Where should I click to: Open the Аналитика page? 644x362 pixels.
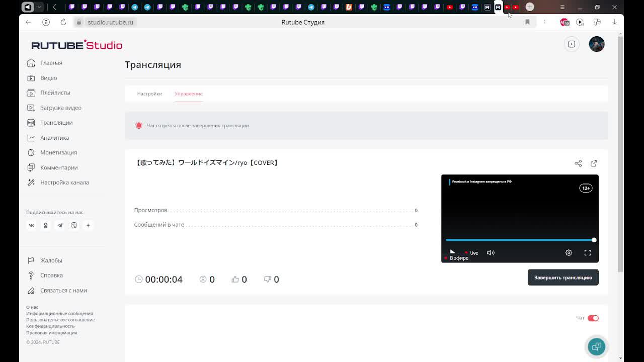[48, 138]
